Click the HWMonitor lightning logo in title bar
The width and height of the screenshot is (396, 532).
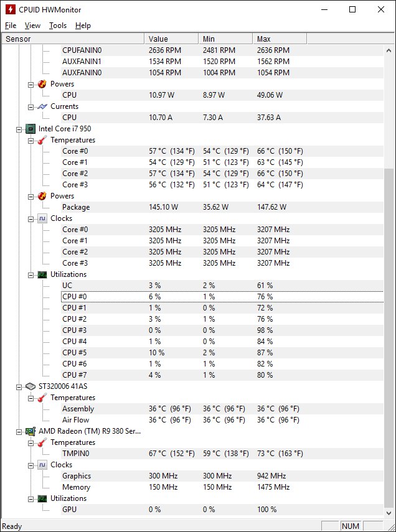click(11, 9)
